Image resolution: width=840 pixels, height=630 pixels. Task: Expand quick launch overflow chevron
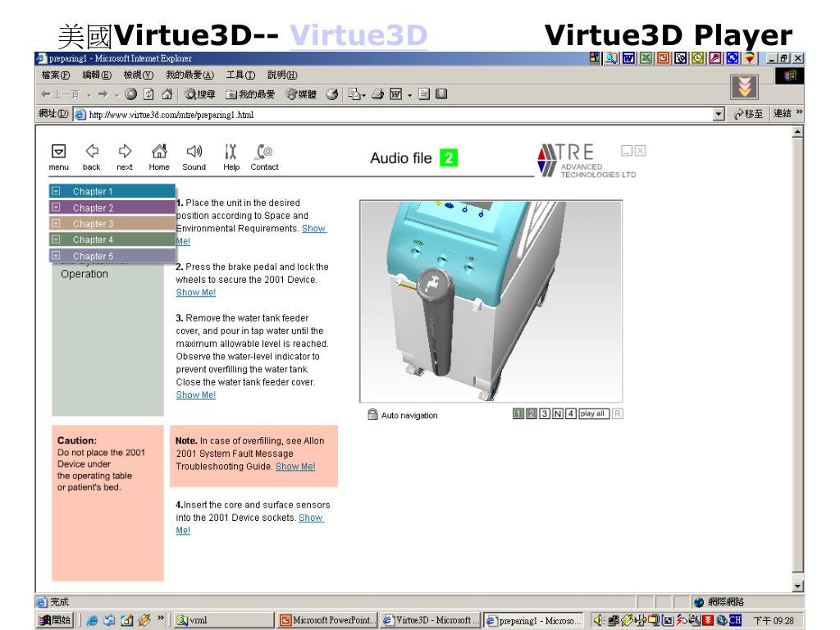tap(160, 619)
